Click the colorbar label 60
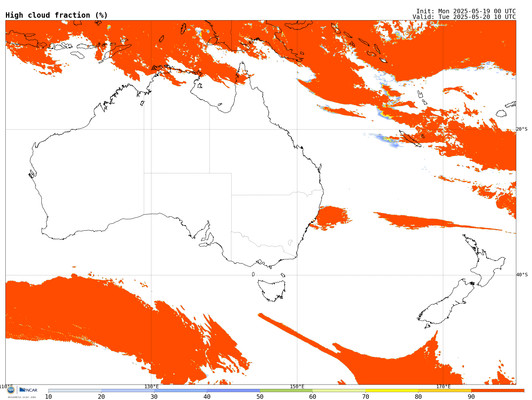The width and height of the screenshot is (532, 400). tap(313, 397)
